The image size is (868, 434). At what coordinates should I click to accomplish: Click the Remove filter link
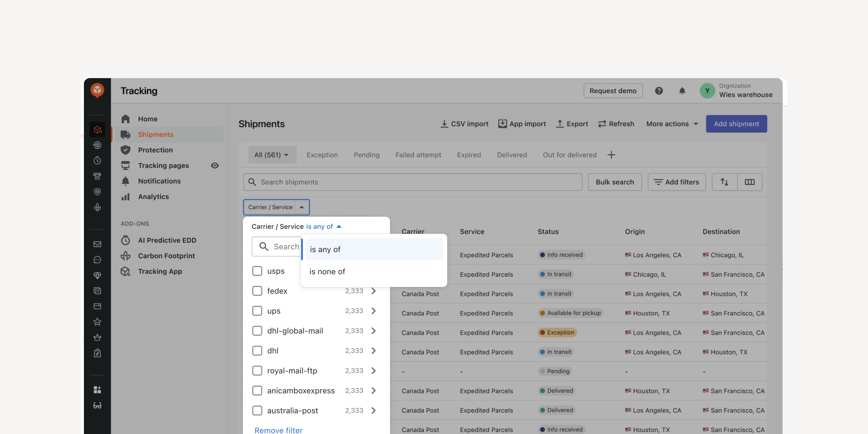(x=278, y=430)
